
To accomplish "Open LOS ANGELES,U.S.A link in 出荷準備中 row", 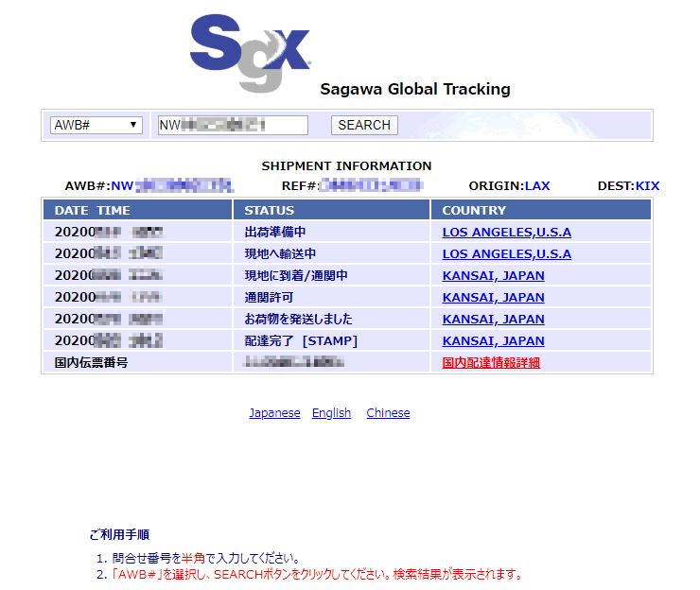I will (507, 232).
